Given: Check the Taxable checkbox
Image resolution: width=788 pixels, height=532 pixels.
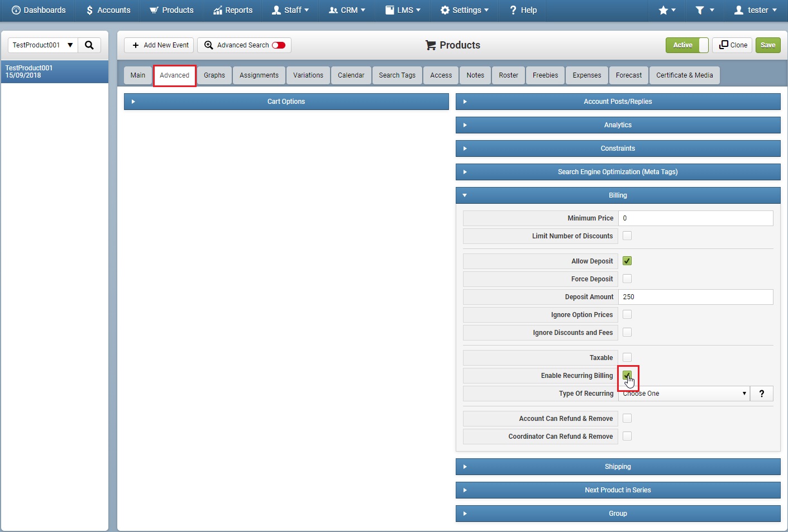Looking at the screenshot, I should point(627,357).
